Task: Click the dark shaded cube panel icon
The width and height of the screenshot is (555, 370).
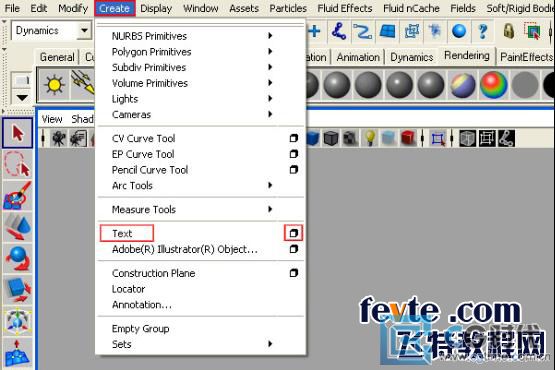Action: (331, 138)
